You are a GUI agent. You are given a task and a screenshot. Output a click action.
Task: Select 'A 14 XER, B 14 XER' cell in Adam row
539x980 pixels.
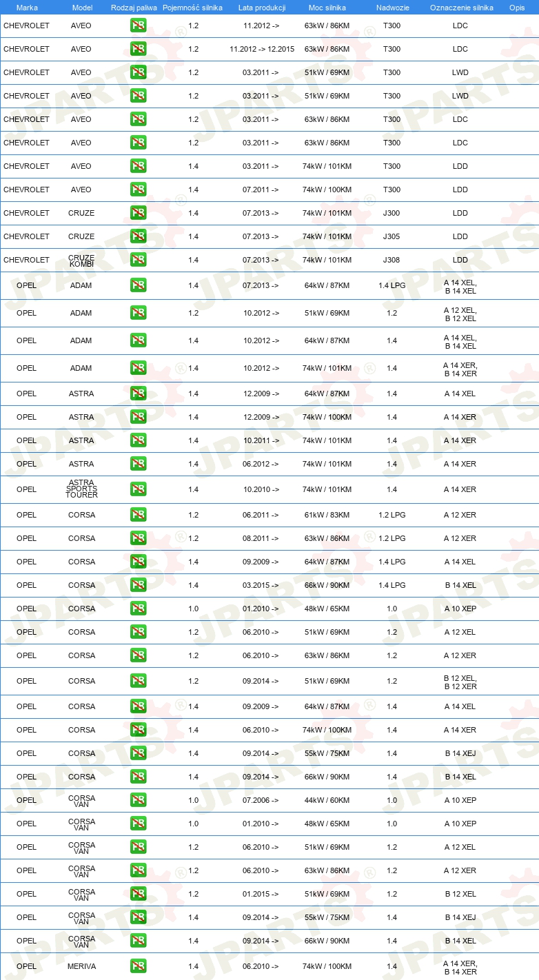click(x=460, y=369)
